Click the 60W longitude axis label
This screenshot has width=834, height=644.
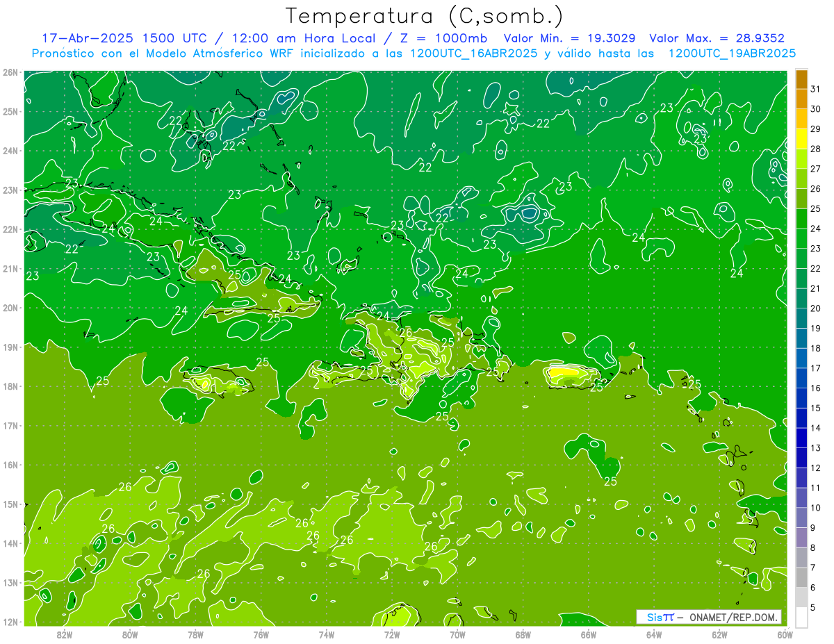click(x=784, y=634)
